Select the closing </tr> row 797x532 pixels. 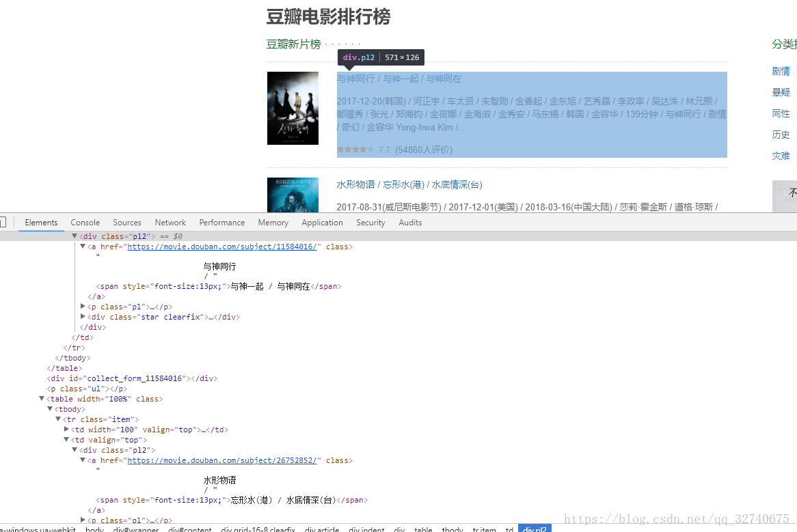[75, 348]
